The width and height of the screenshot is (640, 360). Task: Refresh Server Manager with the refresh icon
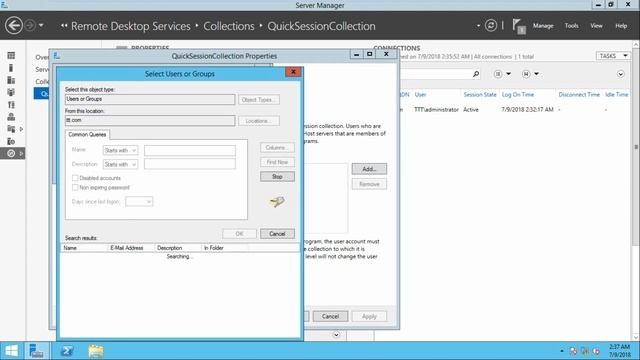click(x=491, y=25)
